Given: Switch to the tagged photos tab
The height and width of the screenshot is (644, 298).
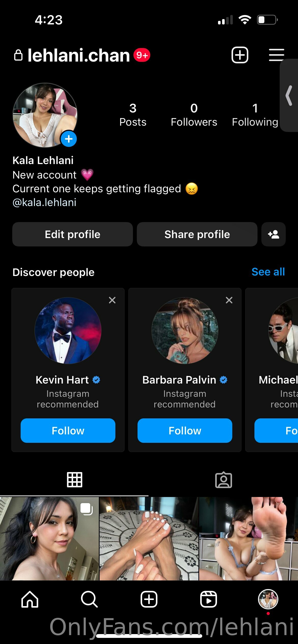Looking at the screenshot, I should tap(223, 480).
